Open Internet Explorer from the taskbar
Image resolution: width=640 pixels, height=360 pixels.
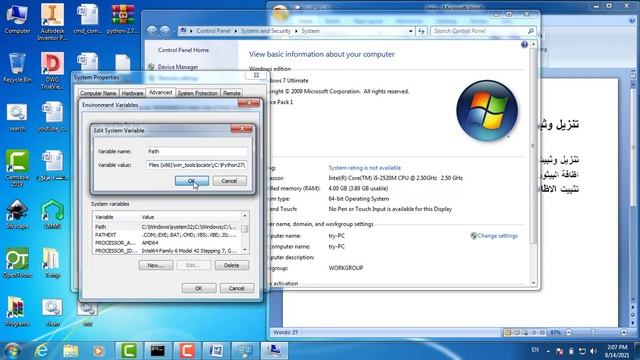42,351
